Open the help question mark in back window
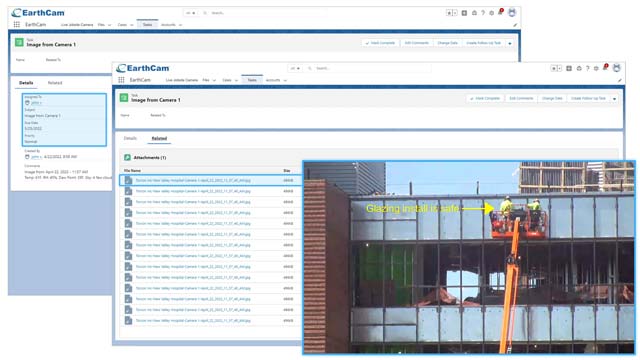The width and height of the screenshot is (640, 360). coord(483,13)
